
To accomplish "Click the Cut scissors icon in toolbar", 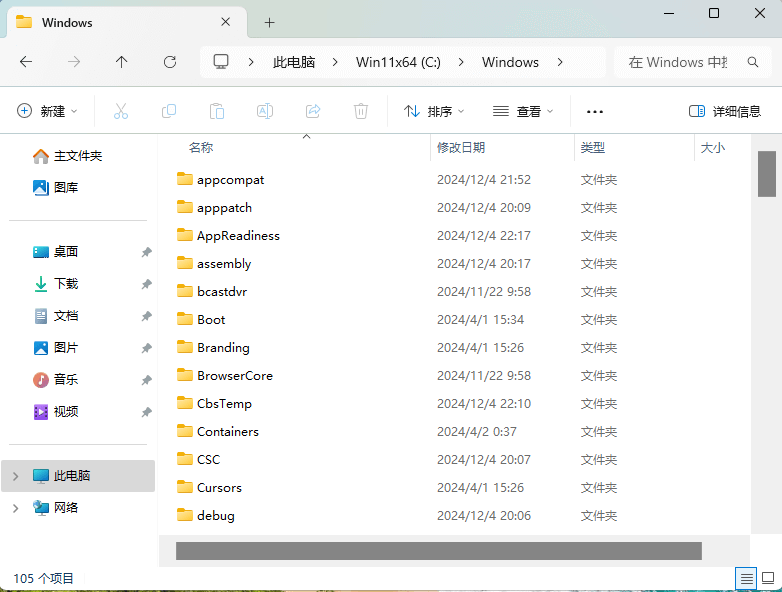I will pos(121,111).
